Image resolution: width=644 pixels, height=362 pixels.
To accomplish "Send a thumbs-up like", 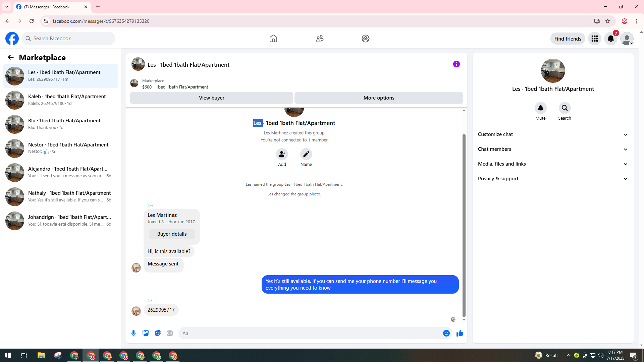I will (x=460, y=333).
